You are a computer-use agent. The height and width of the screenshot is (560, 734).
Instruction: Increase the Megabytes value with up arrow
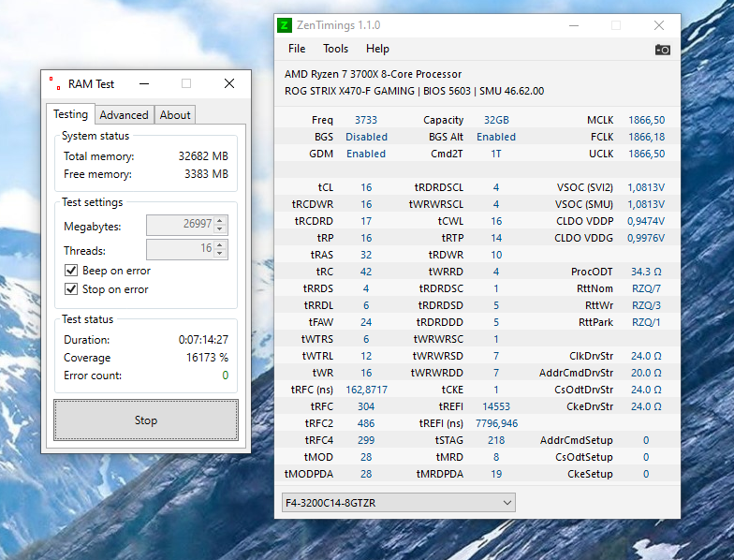click(x=220, y=220)
